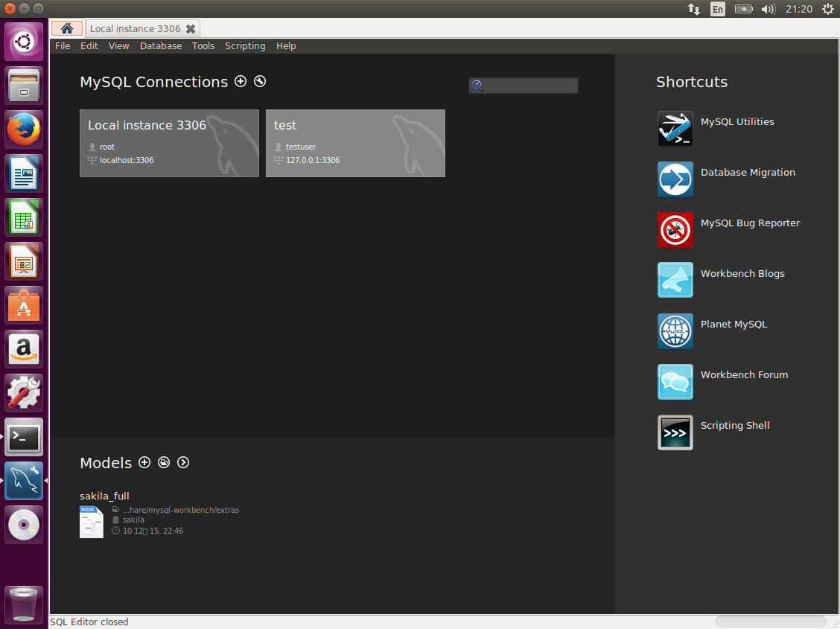The image size is (840, 629).
Task: Open the File menu
Action: point(63,46)
